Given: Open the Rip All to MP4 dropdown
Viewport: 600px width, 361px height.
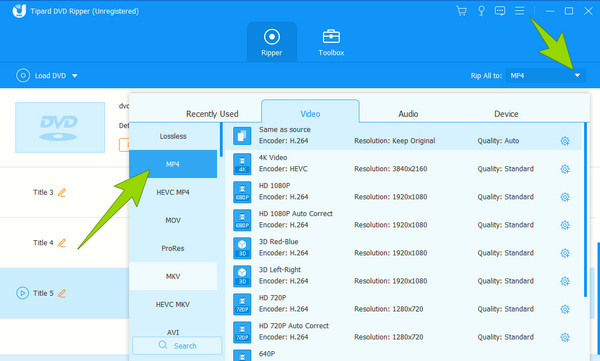Looking at the screenshot, I should click(546, 76).
